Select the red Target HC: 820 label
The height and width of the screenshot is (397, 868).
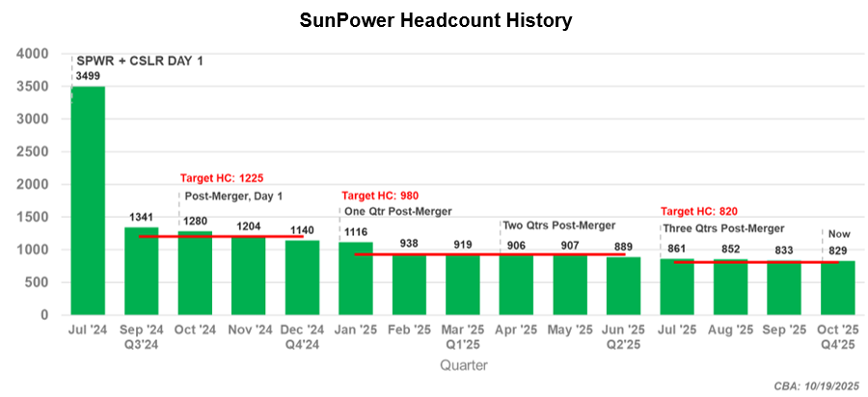pyautogui.click(x=700, y=210)
